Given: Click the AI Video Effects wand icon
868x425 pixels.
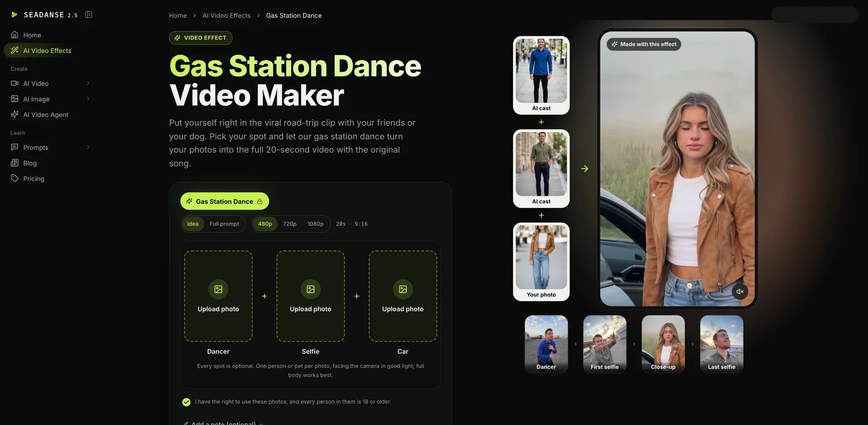Looking at the screenshot, I should click(15, 50).
